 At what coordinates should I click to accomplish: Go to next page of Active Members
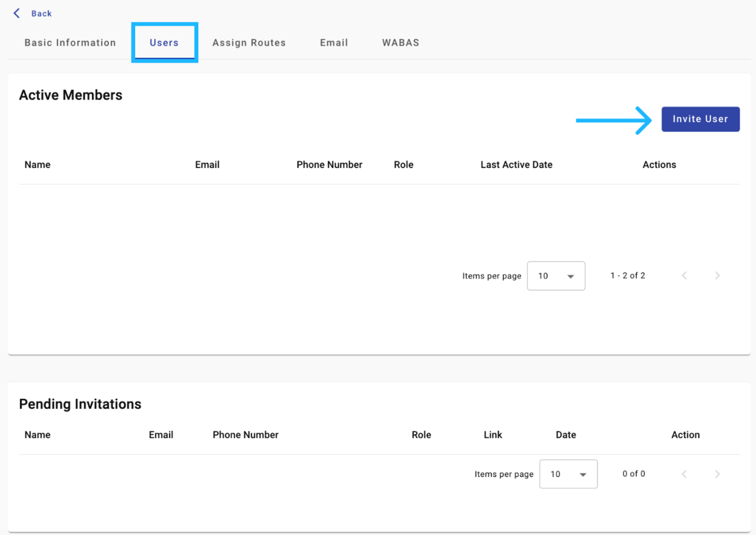717,276
